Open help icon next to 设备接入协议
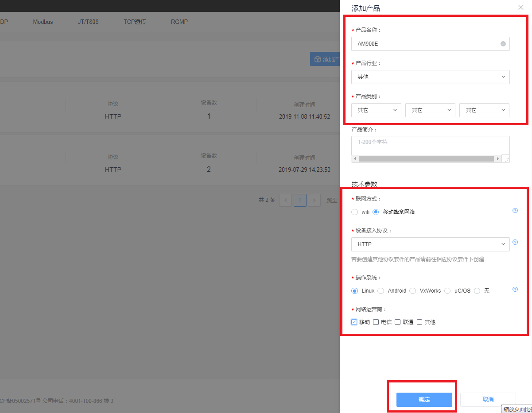Screen dimensions: 532x413 (x=515, y=242)
